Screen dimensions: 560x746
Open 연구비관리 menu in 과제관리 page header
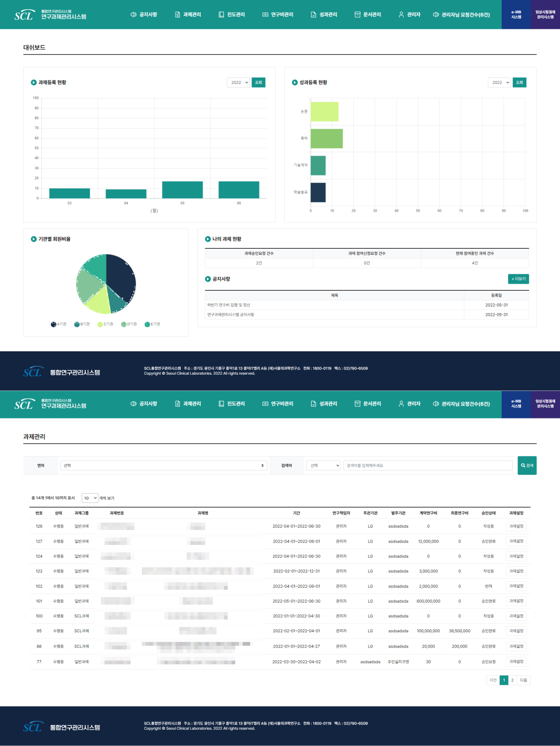(278, 404)
